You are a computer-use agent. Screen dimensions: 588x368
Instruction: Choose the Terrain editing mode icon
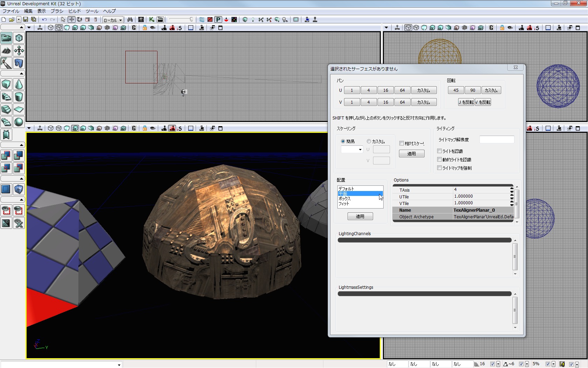click(x=6, y=50)
